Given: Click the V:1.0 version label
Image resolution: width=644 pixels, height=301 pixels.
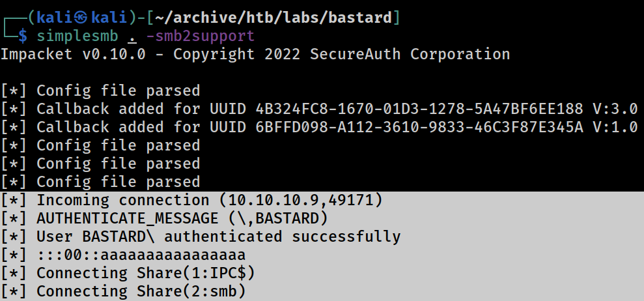Looking at the screenshot, I should pyautogui.click(x=615, y=126).
